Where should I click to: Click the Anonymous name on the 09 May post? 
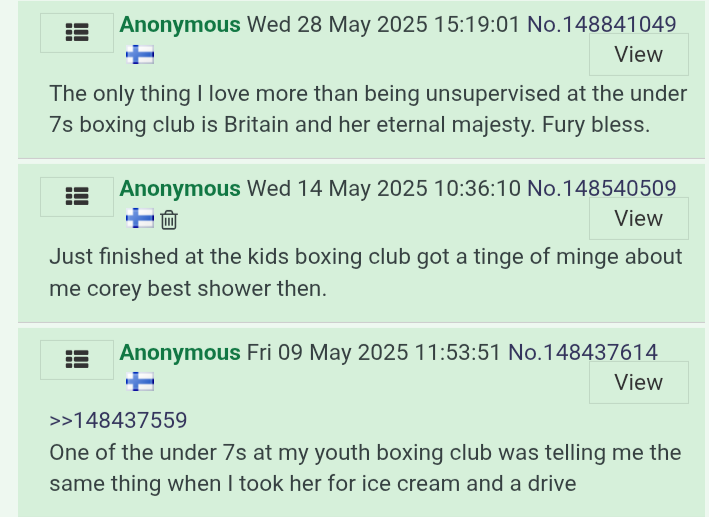[180, 352]
